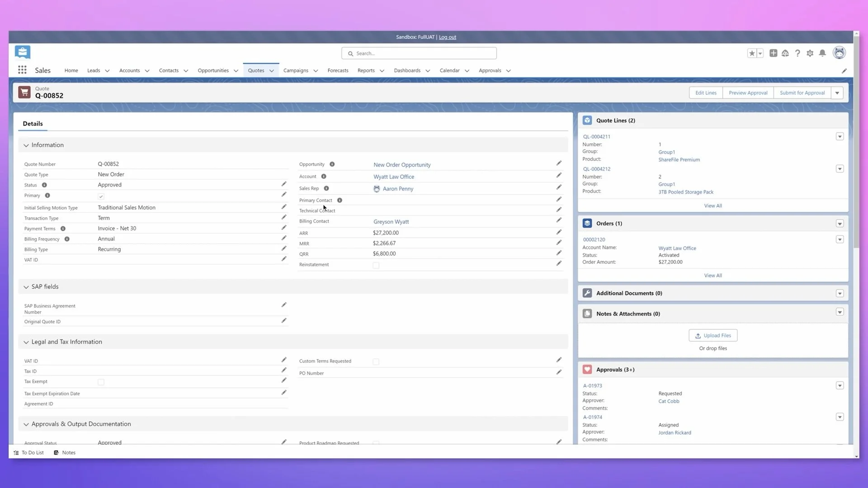Open the Setup gear icon
Image resolution: width=868 pixels, height=488 pixels.
[810, 53]
